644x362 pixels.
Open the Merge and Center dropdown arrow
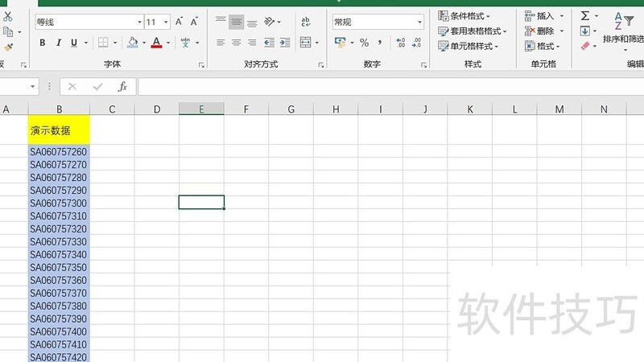click(317, 43)
